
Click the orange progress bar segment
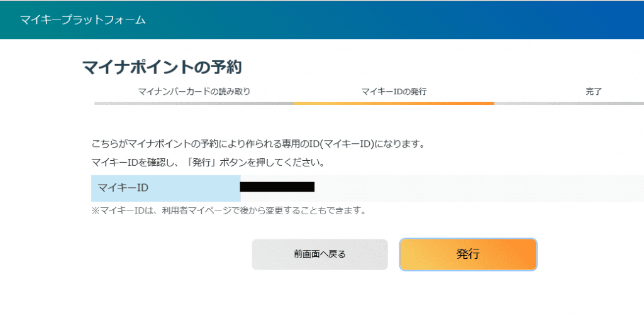394,103
